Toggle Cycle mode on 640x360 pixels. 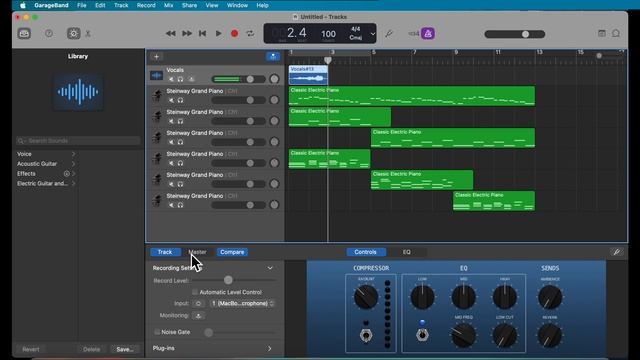(250, 33)
